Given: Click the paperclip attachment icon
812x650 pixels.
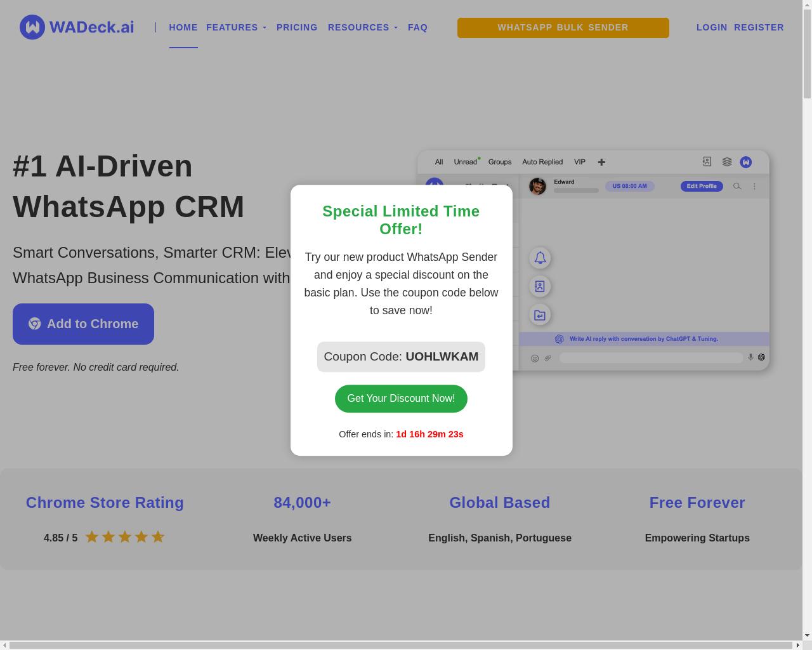Looking at the screenshot, I should click(x=547, y=358).
